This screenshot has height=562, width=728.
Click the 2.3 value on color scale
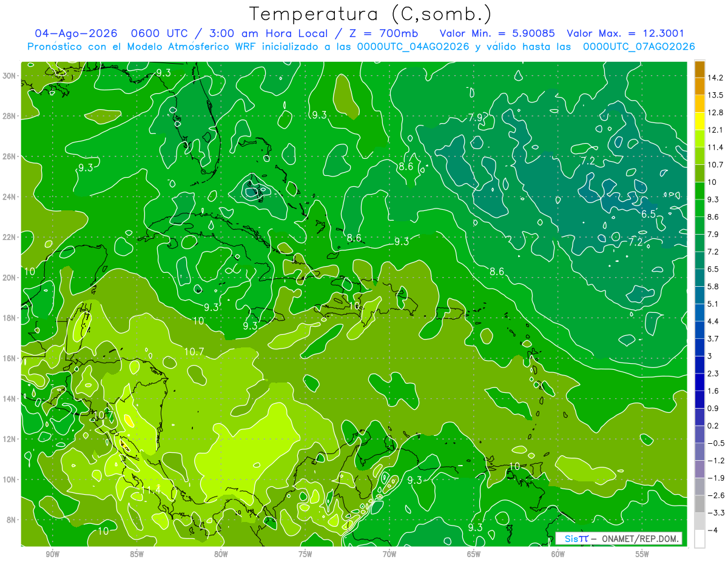[713, 373]
